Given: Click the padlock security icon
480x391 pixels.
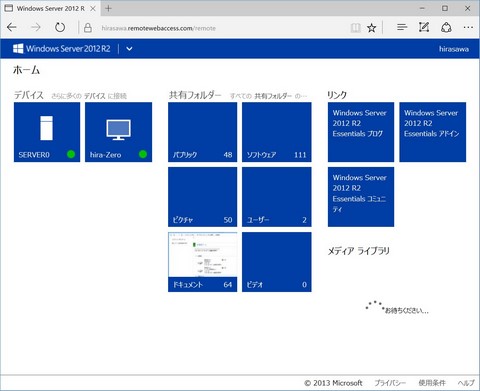Looking at the screenshot, I should [x=88, y=28].
